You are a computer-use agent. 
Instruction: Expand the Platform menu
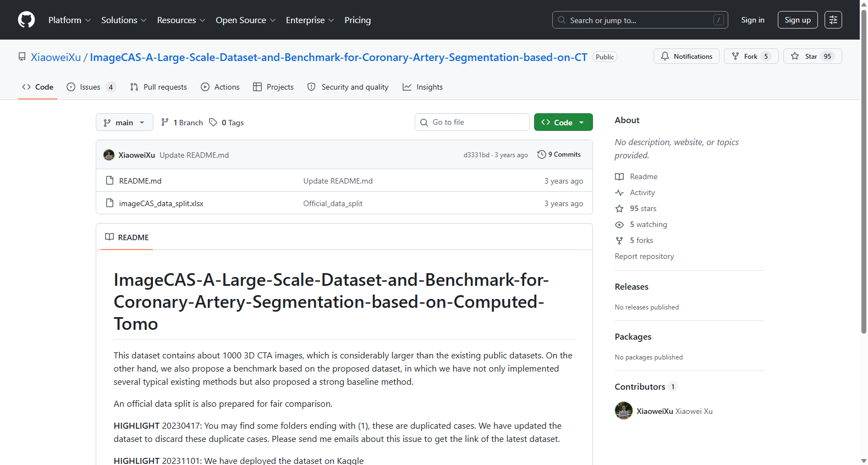(70, 20)
